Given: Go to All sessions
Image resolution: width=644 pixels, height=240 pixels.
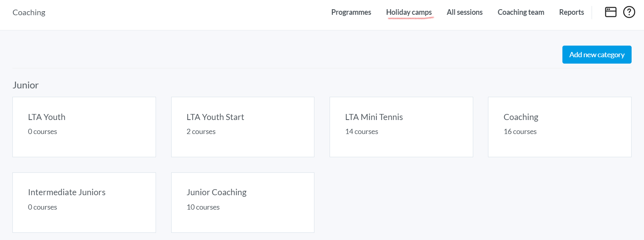Looking at the screenshot, I should (464, 12).
